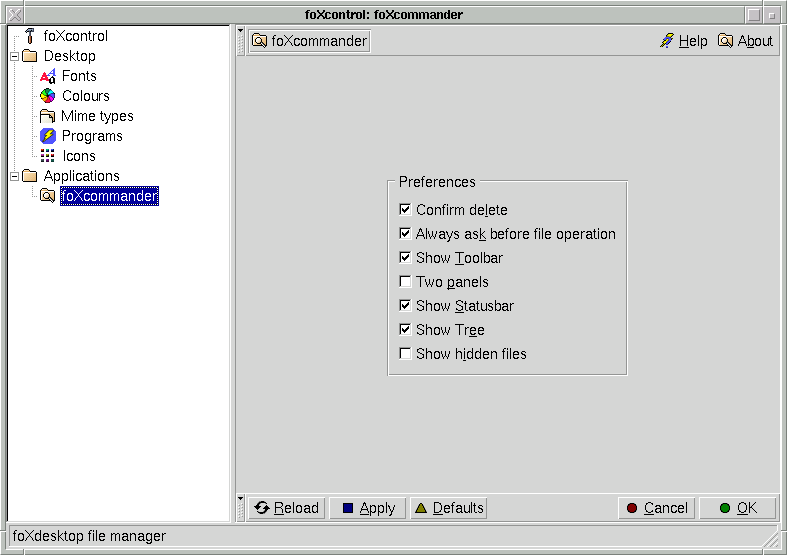The width and height of the screenshot is (787, 555).
Task: Click the Reload button label
Action: pyautogui.click(x=296, y=508)
